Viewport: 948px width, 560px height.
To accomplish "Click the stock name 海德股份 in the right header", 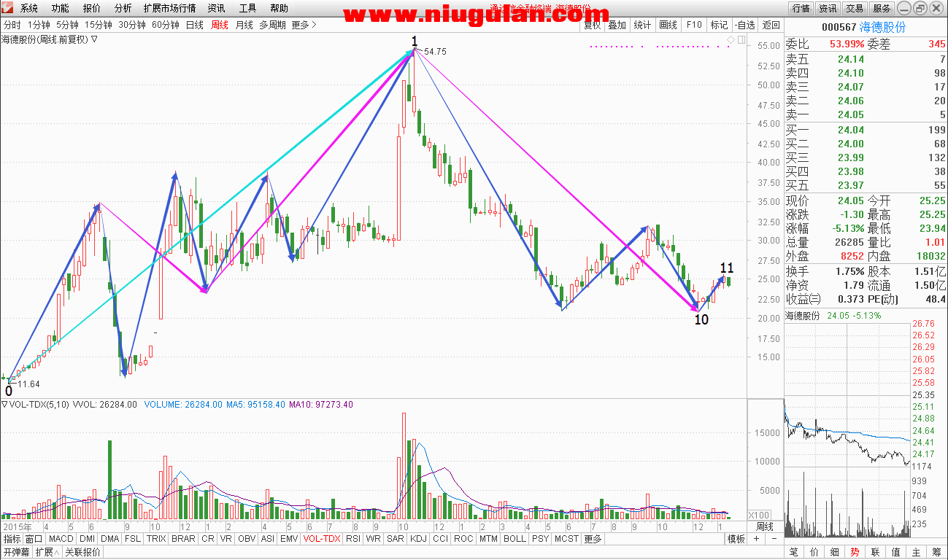I will click(882, 27).
